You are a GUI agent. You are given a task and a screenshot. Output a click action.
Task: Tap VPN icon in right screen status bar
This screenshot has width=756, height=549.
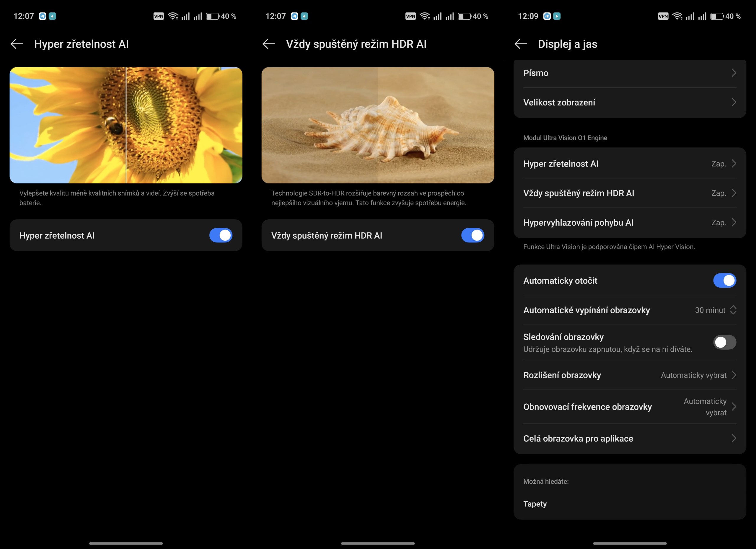point(663,16)
